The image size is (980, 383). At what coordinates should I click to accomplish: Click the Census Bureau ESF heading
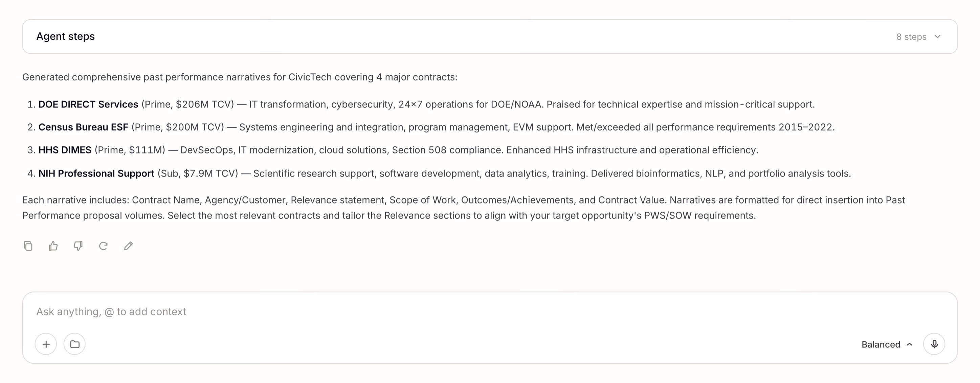point(83,127)
